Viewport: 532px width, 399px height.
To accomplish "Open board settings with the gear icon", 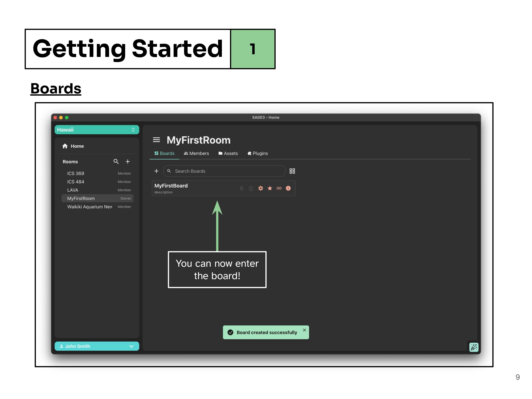I will pyautogui.click(x=261, y=188).
